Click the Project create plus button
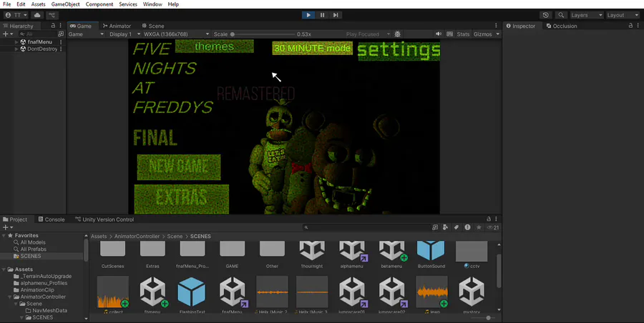 (x=7, y=227)
